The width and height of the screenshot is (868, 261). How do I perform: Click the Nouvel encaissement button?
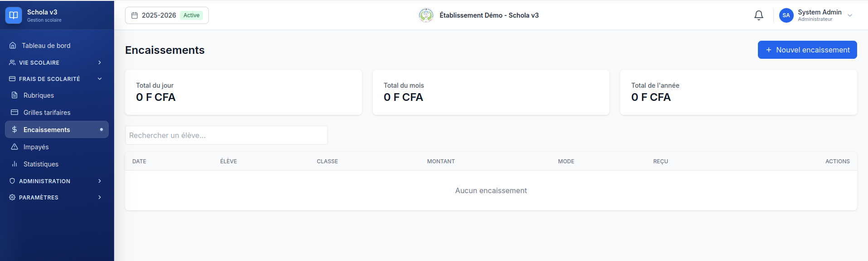coord(807,50)
